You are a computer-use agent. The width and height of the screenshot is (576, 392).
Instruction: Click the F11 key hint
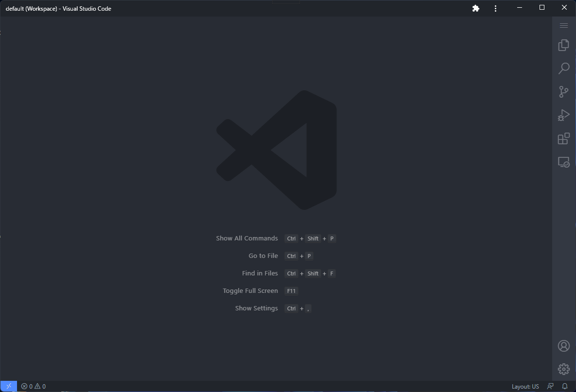(291, 290)
